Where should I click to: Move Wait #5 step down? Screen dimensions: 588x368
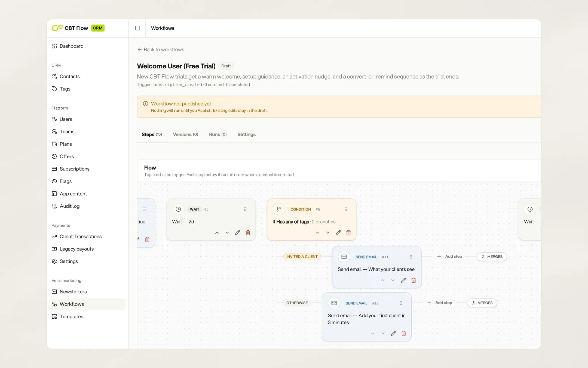[227, 233]
